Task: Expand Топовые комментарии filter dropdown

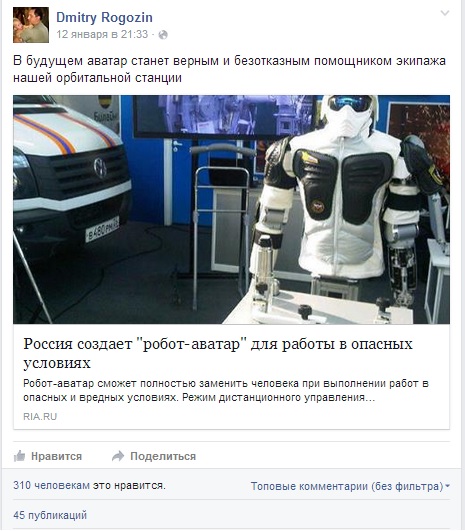Action: point(350,486)
